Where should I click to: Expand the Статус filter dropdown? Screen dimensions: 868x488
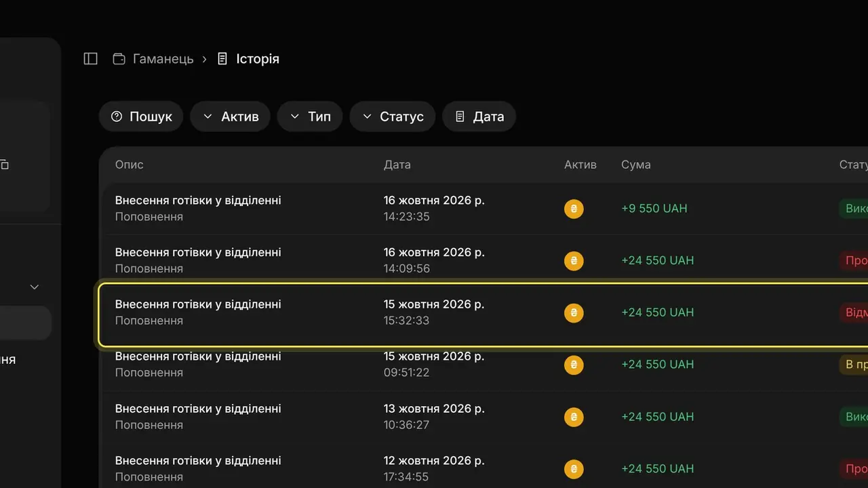tap(393, 117)
